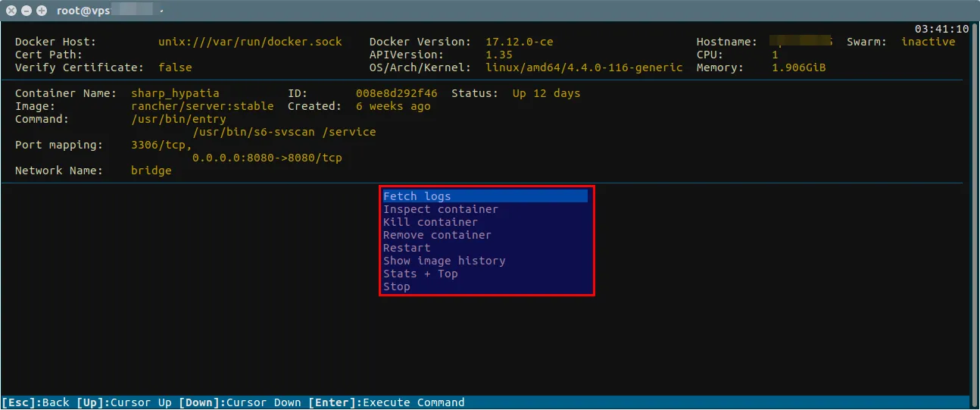Click the [Esc]:Back hint in status bar
The image size is (980, 410).
(36, 402)
